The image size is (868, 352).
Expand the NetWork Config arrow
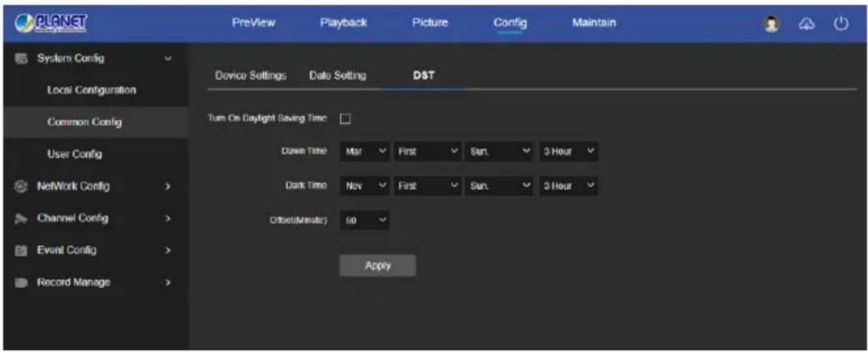(168, 186)
